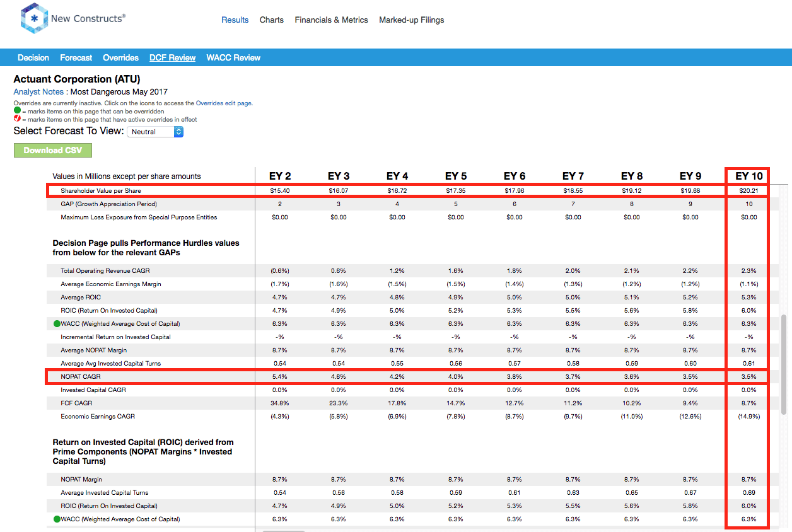Click the 23.3% FCF CAGR cell
This screenshot has width=792, height=532.
[339, 403]
